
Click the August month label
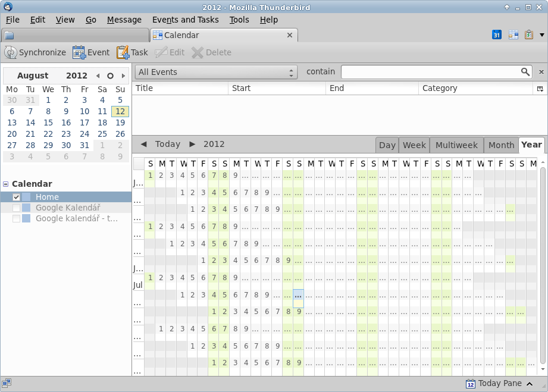33,76
